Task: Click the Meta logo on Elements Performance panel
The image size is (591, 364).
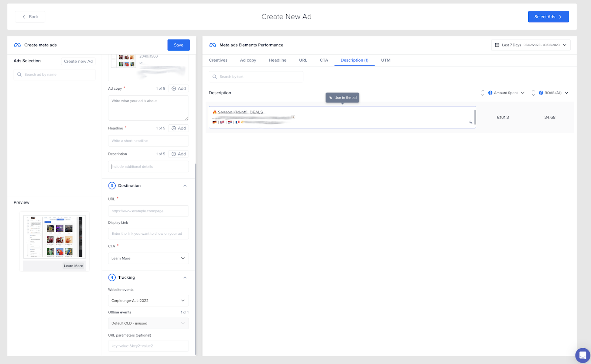Action: 212,45
